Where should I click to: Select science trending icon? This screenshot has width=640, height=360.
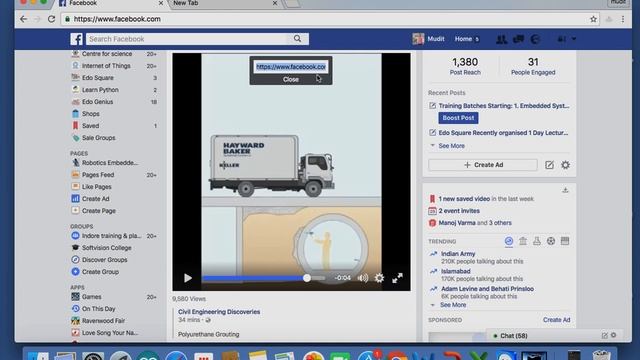[x=537, y=241]
